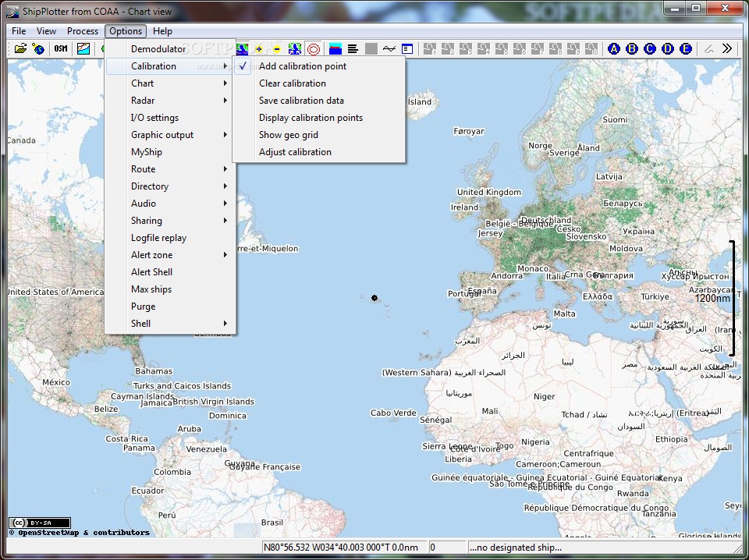Choose Logfile replay
The width and height of the screenshot is (749, 560).
(170, 238)
